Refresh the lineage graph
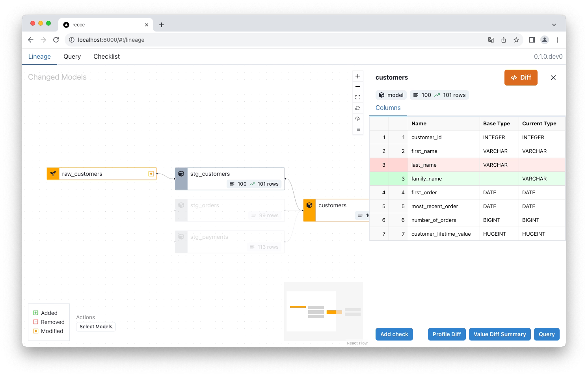This screenshot has height=376, width=588. [358, 108]
